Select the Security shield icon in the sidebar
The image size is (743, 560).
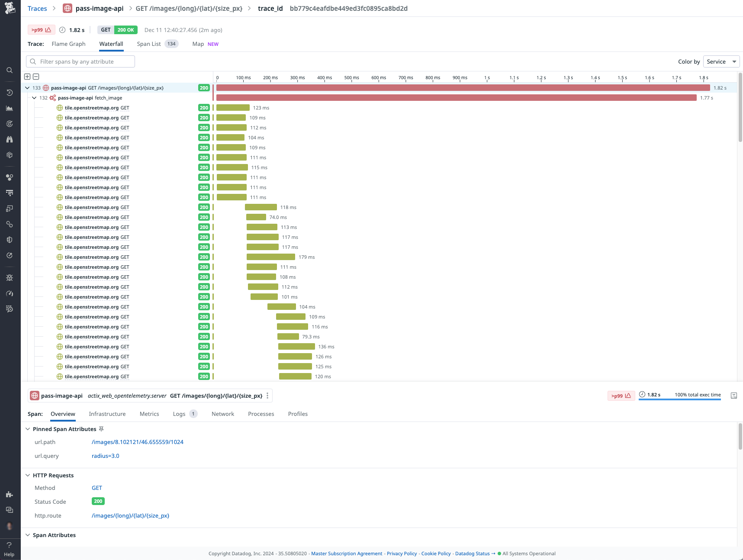[x=10, y=239]
